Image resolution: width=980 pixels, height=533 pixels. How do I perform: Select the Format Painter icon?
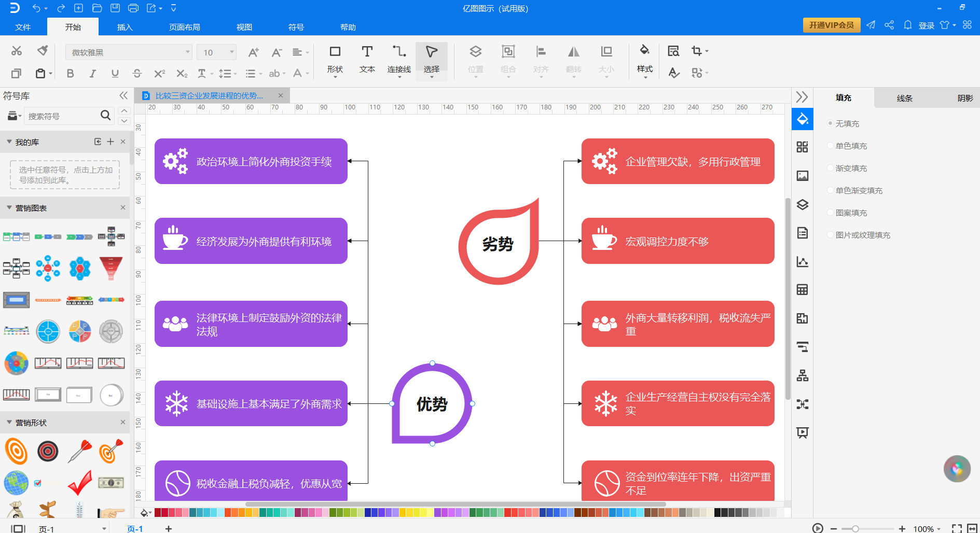click(43, 51)
